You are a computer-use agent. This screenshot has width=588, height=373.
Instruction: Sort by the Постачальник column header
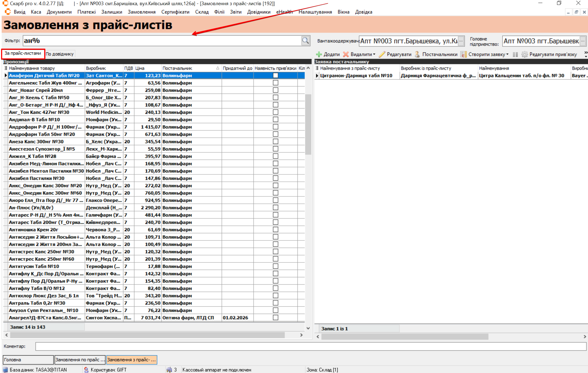pos(177,68)
